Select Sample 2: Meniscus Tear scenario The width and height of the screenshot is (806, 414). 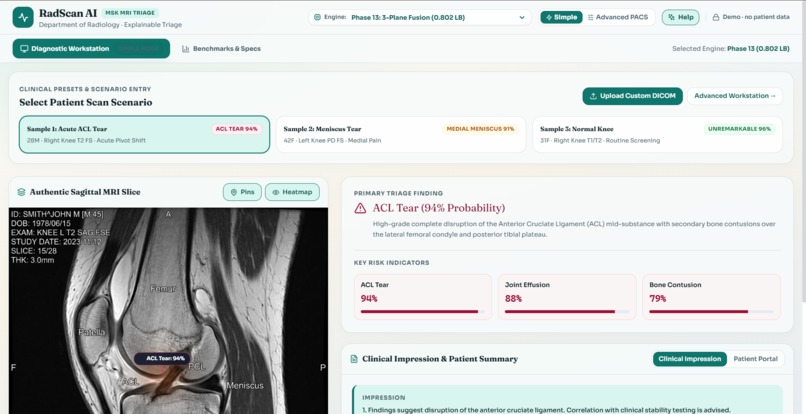(400, 134)
